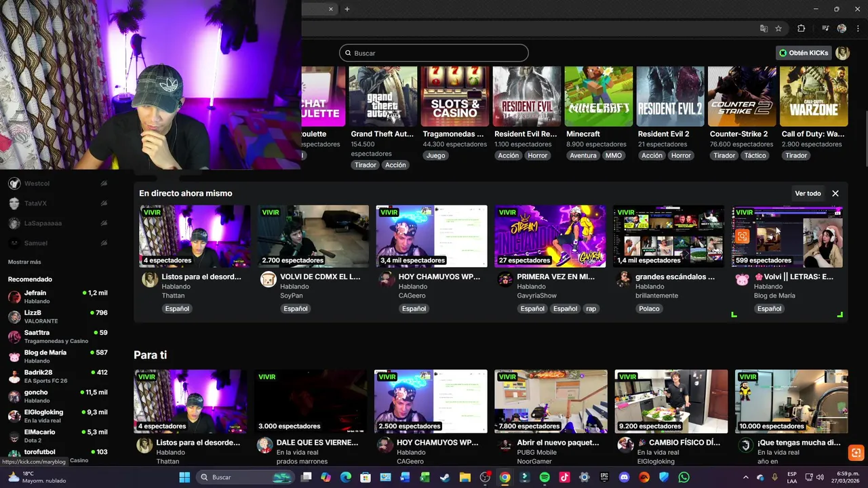Select the 'Horror' tag under Resident Evil 2
Viewport: 868px width, 488px height.
point(681,155)
